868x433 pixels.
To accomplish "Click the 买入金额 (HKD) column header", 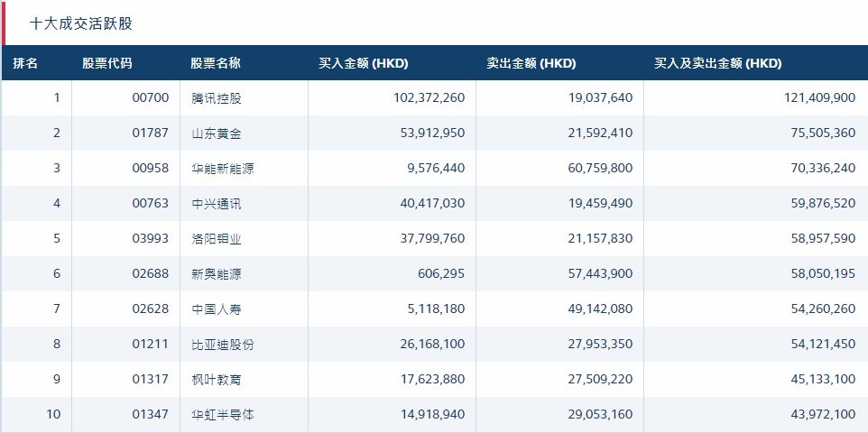I will coord(364,63).
